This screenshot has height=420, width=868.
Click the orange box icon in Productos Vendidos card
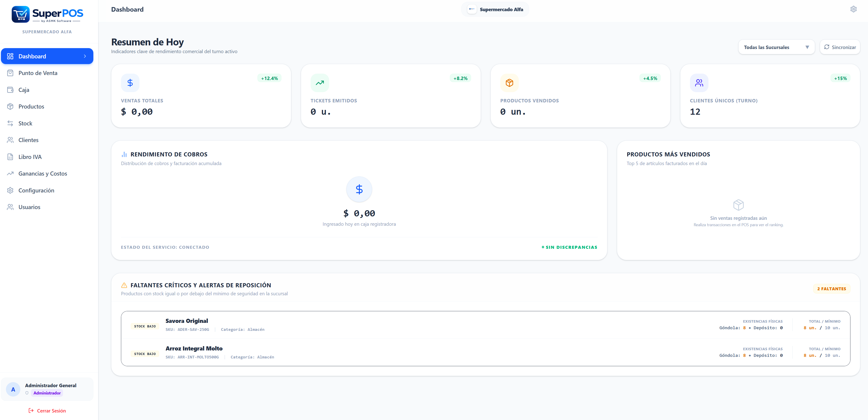click(x=509, y=83)
